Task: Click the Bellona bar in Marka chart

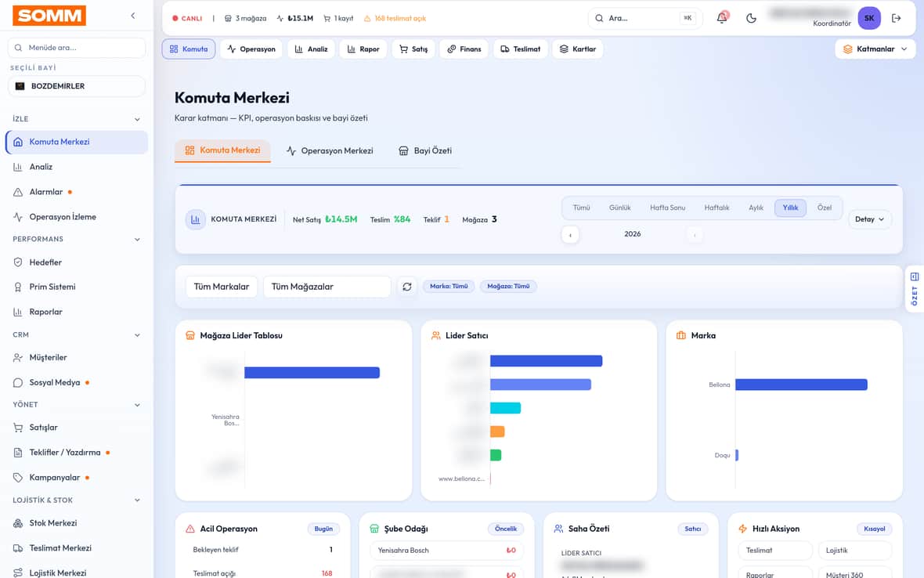Action: [x=801, y=385]
